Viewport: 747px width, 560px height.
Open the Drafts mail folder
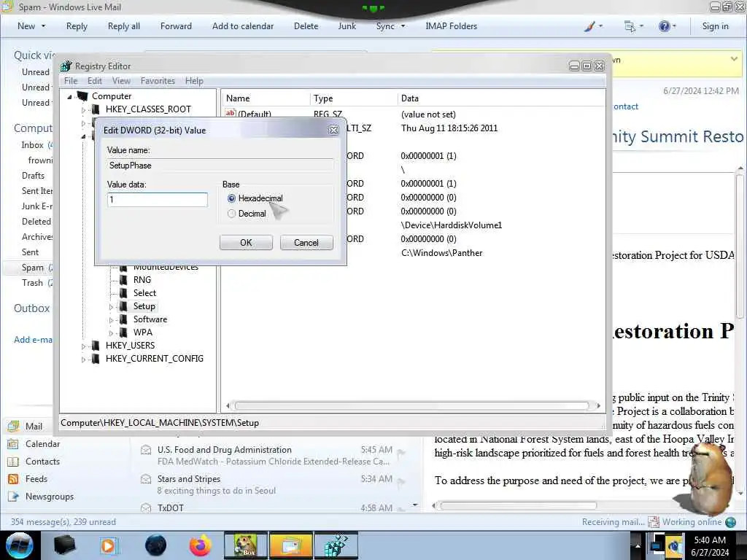pos(33,176)
